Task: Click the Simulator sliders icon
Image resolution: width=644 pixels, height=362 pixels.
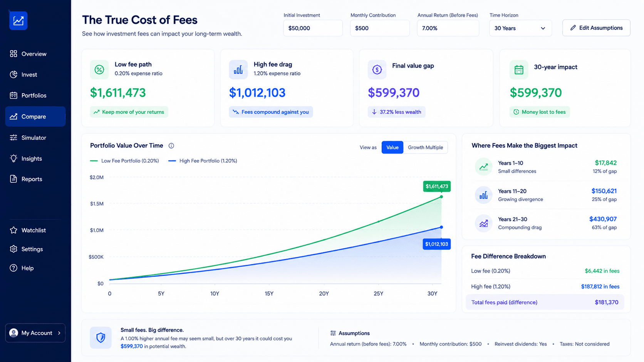Action: (13, 138)
